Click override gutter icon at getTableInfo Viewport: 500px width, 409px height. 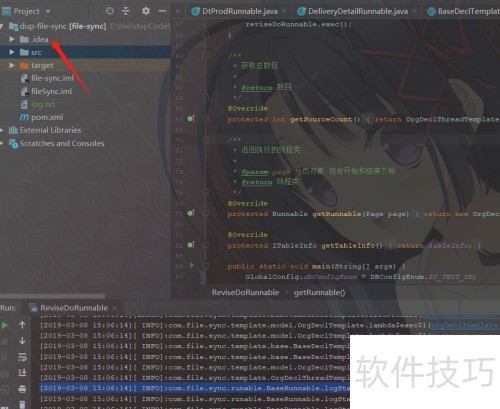[191, 245]
